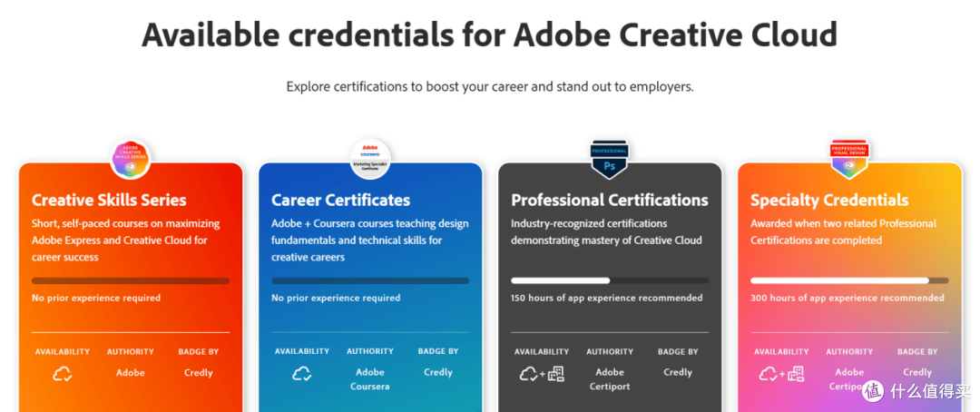Viewport: 980px width, 412px height.
Task: Open the Professional Certifications card title
Action: (x=610, y=200)
